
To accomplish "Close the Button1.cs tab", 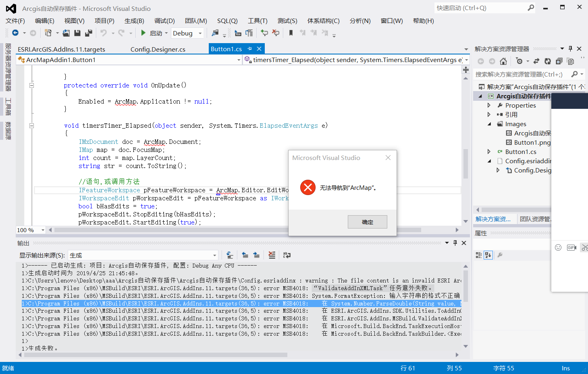I will (259, 49).
